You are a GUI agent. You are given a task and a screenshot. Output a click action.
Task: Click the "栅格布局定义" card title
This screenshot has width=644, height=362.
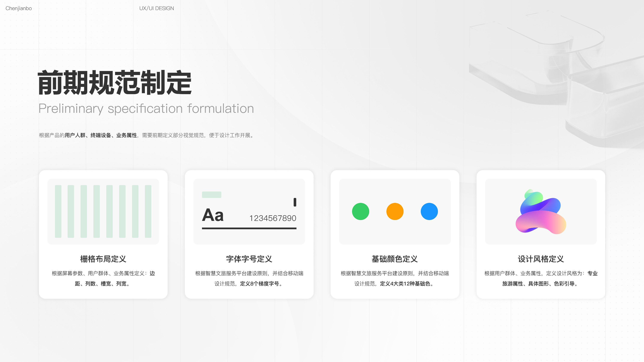[103, 259]
